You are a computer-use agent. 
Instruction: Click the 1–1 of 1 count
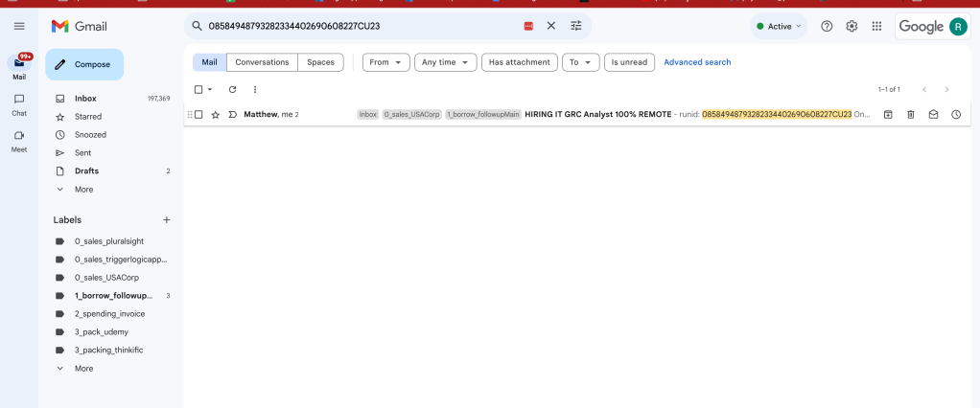pyautogui.click(x=889, y=90)
